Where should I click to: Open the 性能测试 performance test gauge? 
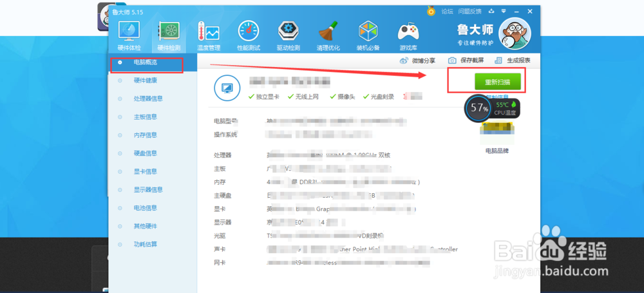(249, 36)
